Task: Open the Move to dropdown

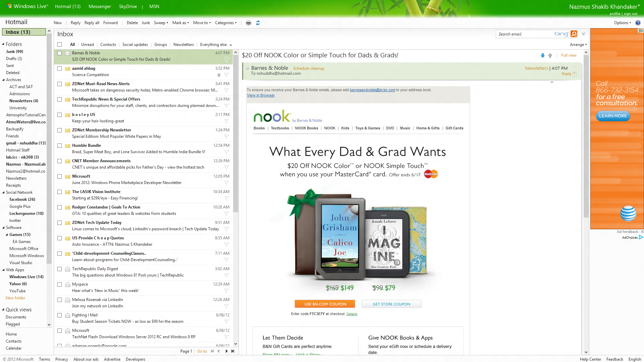Action: 202,23
